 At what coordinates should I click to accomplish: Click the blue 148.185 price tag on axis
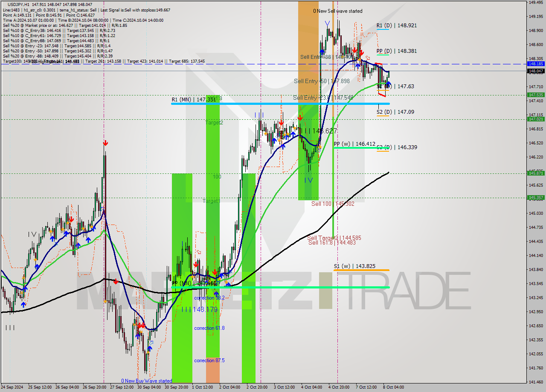(536, 63)
